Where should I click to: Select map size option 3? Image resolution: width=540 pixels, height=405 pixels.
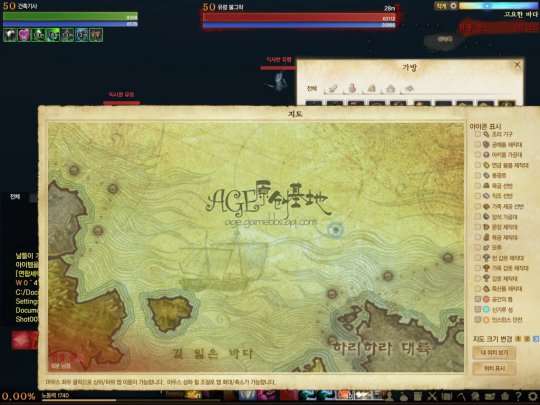(536, 339)
